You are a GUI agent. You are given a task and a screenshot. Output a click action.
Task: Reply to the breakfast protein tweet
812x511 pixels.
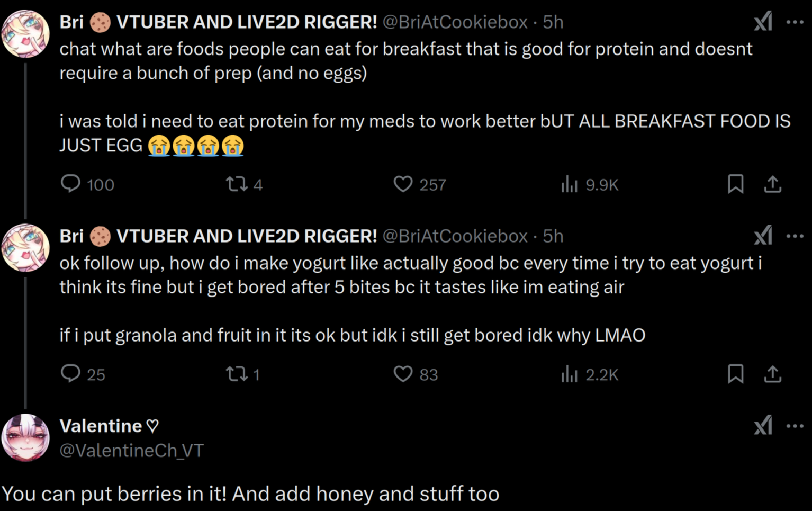click(70, 184)
